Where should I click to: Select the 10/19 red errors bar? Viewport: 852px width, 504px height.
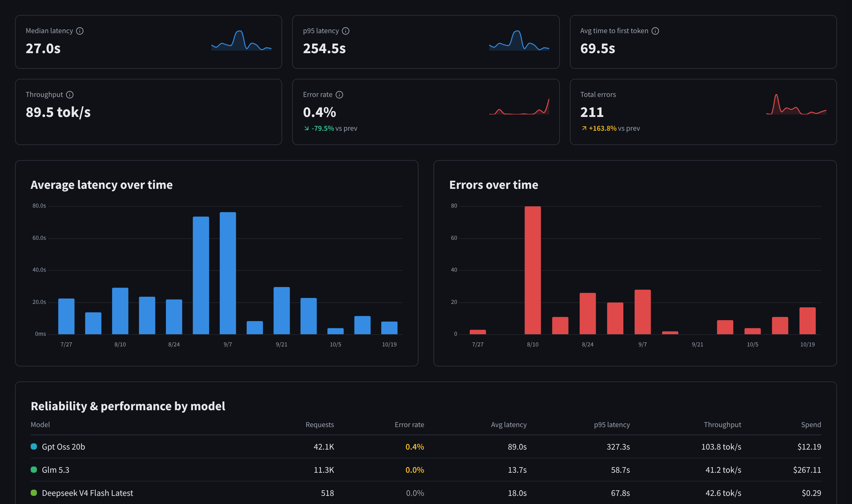807,320
